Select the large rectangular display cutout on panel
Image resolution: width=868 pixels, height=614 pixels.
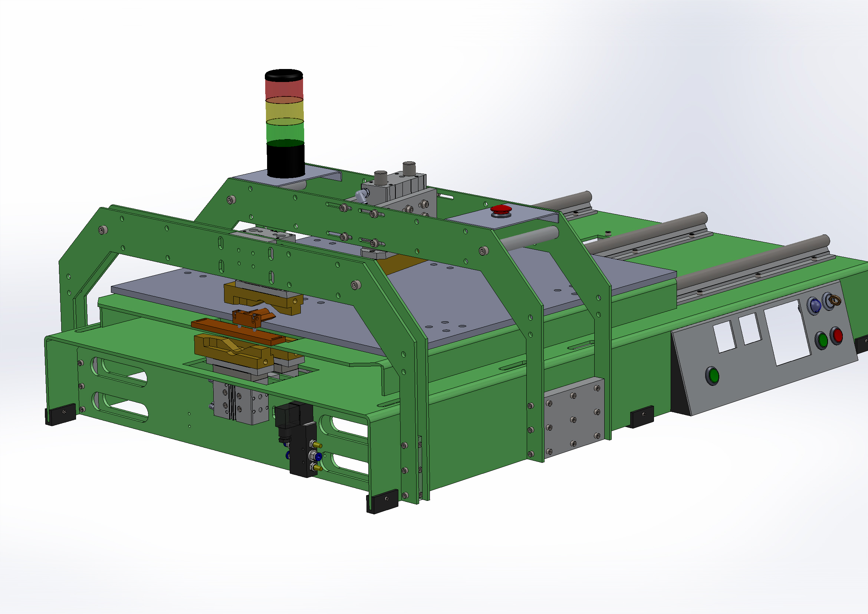click(788, 332)
